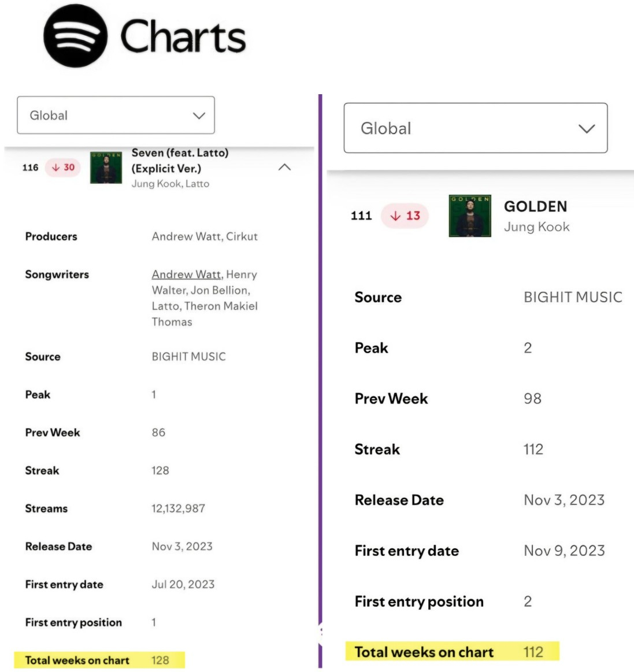
Task: Click the Seven track album cover
Action: [x=106, y=168]
